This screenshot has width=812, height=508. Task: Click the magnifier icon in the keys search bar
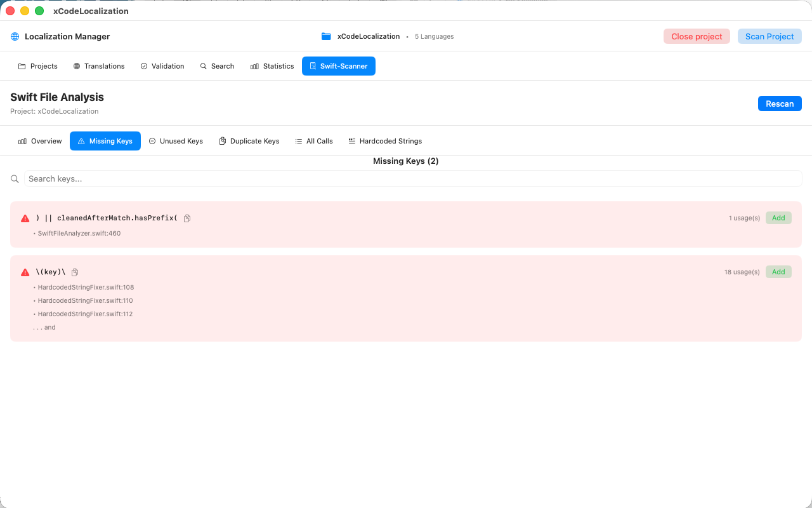(x=15, y=179)
